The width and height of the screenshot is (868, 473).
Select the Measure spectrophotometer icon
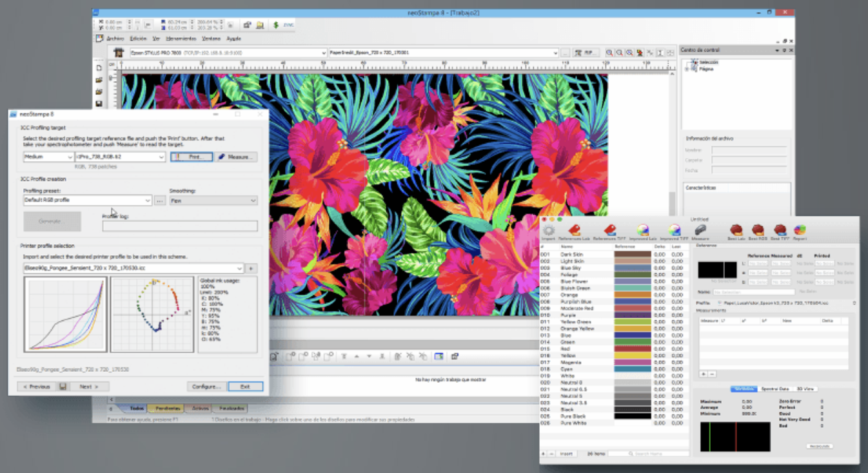(x=700, y=230)
